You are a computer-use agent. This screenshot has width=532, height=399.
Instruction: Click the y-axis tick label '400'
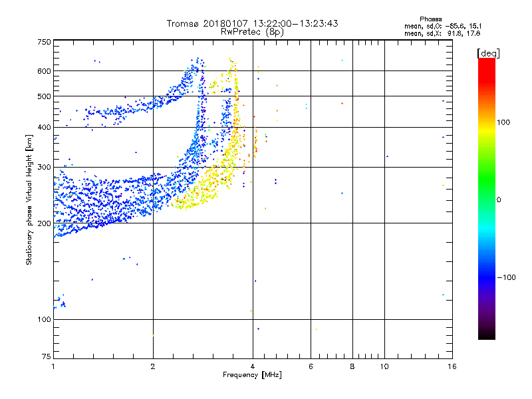point(45,127)
